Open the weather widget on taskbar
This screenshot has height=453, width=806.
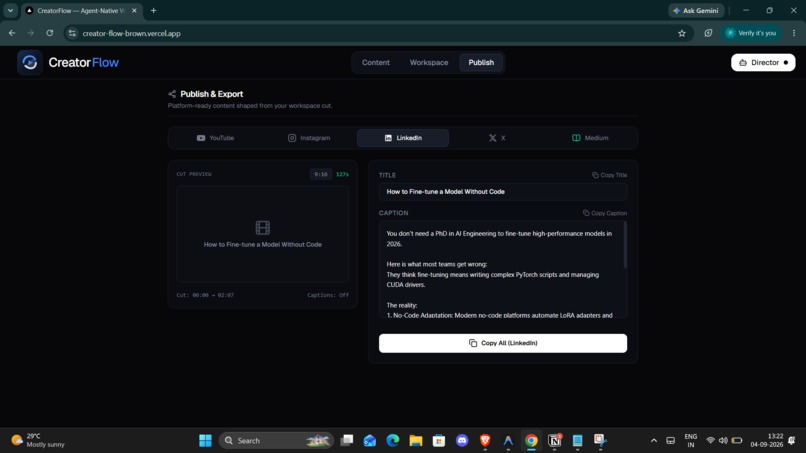[x=39, y=441]
